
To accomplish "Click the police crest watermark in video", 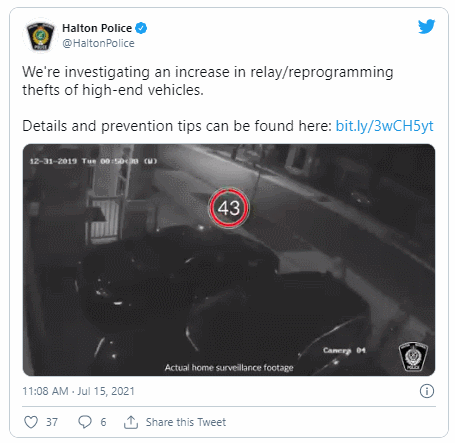I will [x=413, y=356].
